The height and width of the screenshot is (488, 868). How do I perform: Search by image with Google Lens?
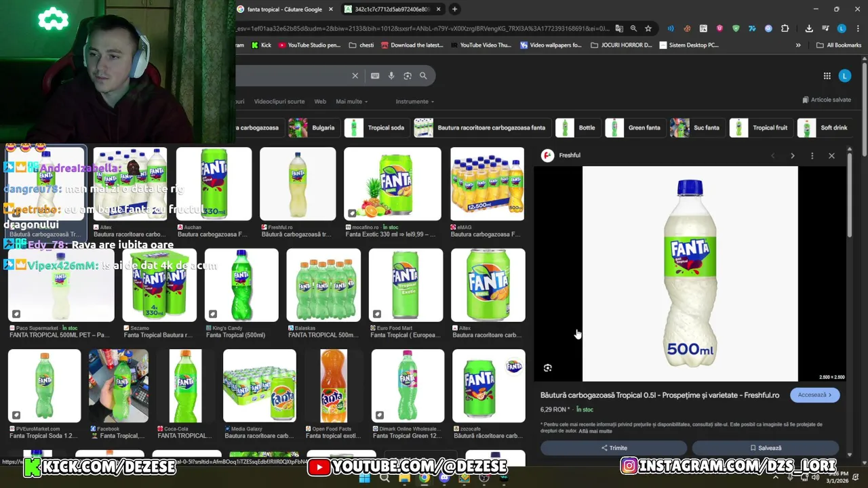408,76
